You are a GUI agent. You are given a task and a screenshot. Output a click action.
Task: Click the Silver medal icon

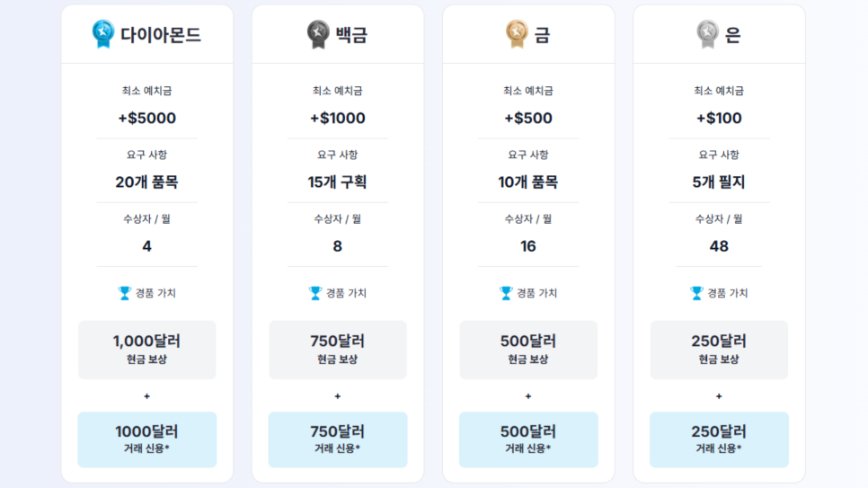(707, 34)
